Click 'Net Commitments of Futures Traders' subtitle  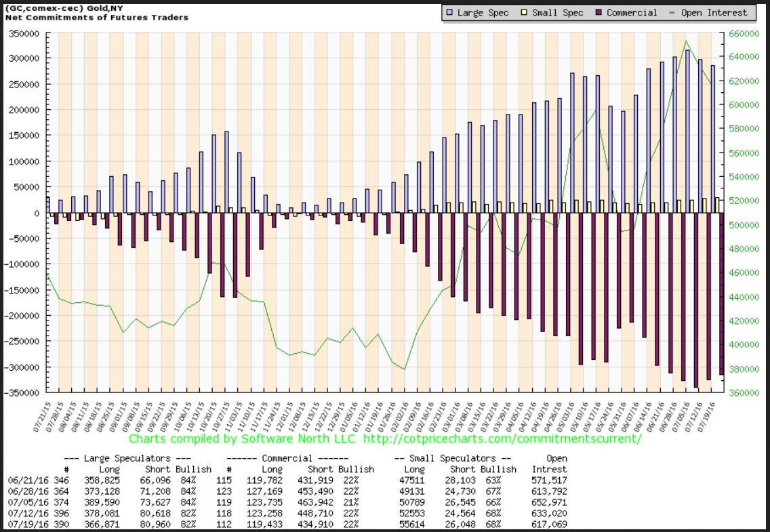click(x=97, y=16)
